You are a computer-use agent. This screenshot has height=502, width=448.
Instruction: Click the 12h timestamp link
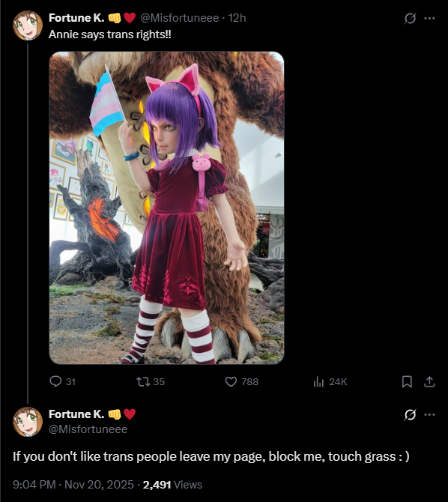[237, 18]
